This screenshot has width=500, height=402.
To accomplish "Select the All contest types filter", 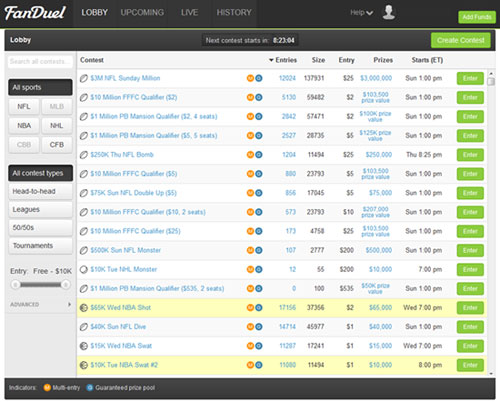I will (40, 173).
